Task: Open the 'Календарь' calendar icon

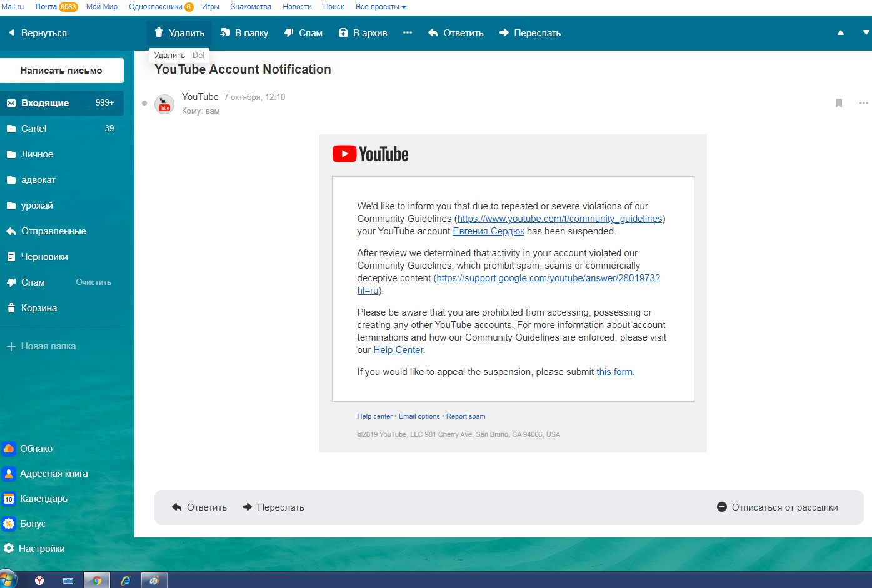Action: [9, 499]
